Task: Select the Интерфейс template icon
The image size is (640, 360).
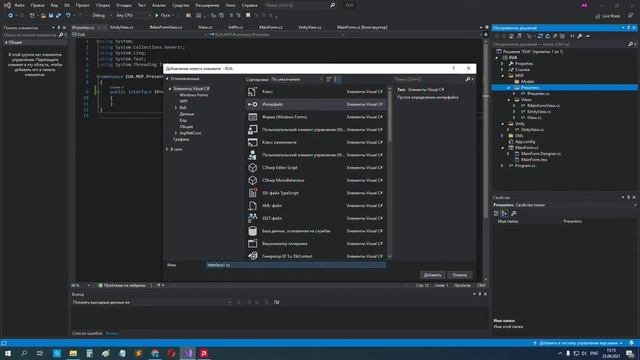Action: click(253, 104)
